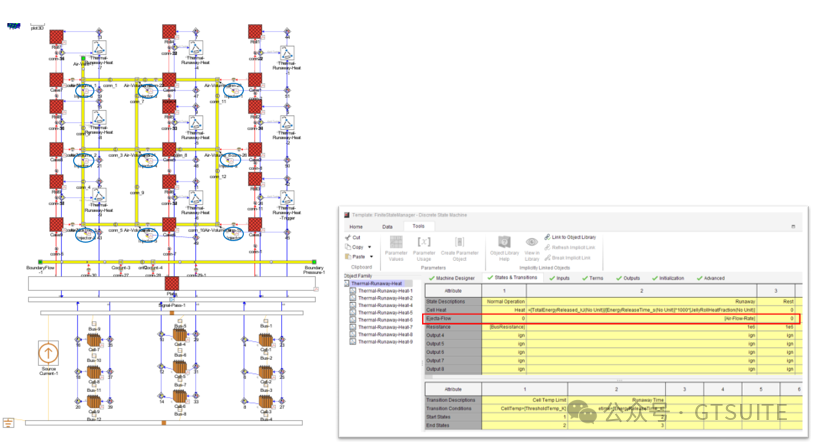The image size is (814, 445).
Task: Click the Parameter Values grid icon
Action: (x=396, y=242)
